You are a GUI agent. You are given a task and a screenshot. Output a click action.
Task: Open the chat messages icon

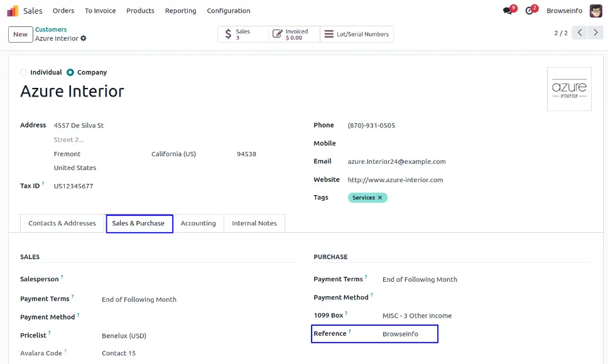click(508, 11)
